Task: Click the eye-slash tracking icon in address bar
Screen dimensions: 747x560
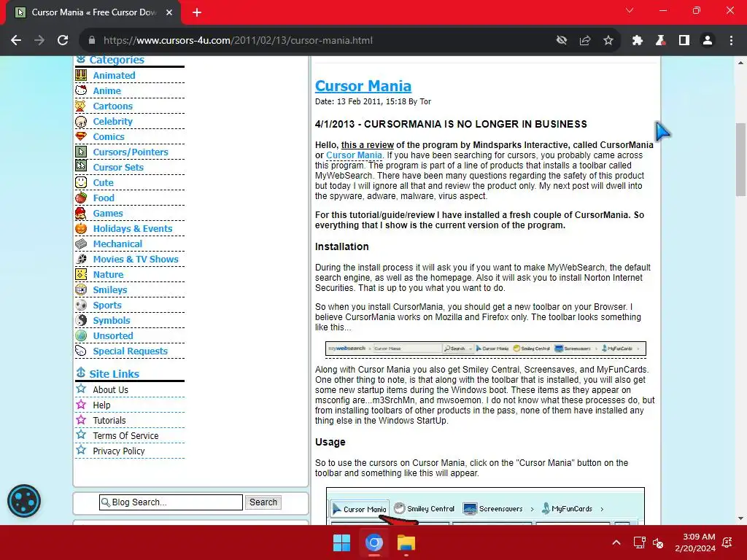Action: pyautogui.click(x=562, y=41)
